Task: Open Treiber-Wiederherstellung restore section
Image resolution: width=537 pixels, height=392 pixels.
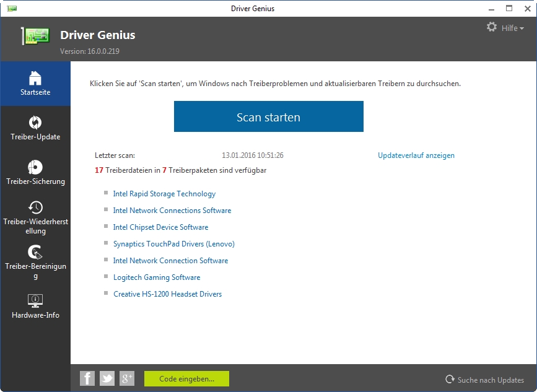Action: [35, 218]
